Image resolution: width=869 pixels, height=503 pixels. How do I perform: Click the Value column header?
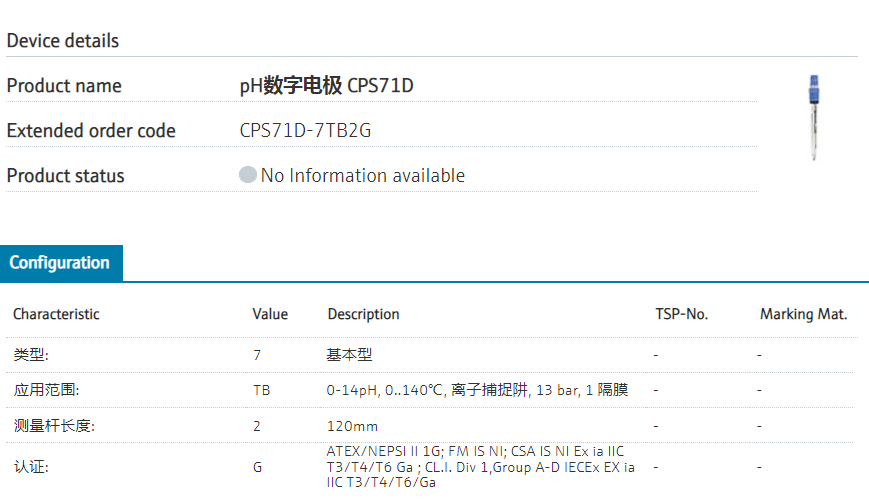tap(270, 314)
